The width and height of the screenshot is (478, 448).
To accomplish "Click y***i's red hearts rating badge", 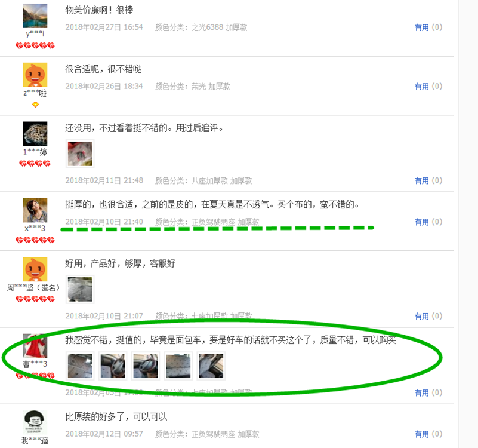I will point(35,46).
